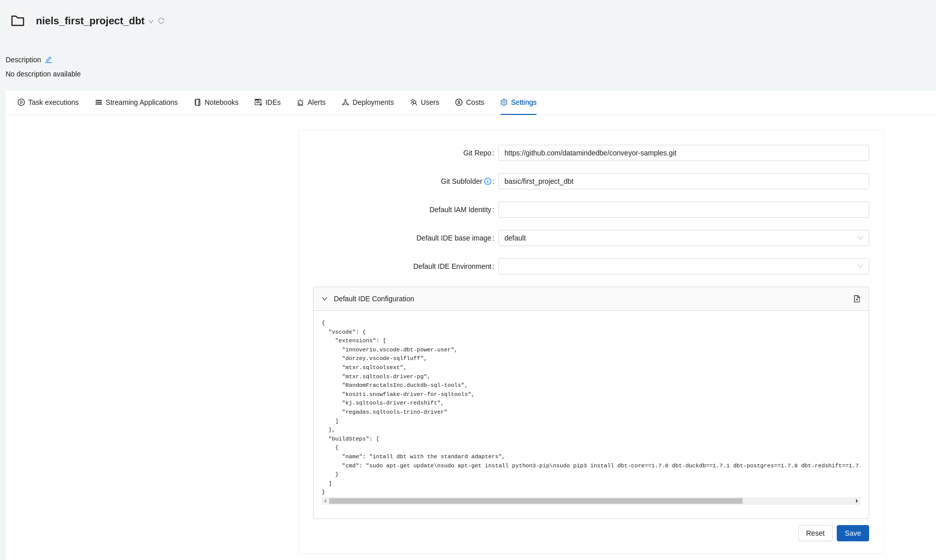
Task: Open the Alerts tab
Action: 311,102
